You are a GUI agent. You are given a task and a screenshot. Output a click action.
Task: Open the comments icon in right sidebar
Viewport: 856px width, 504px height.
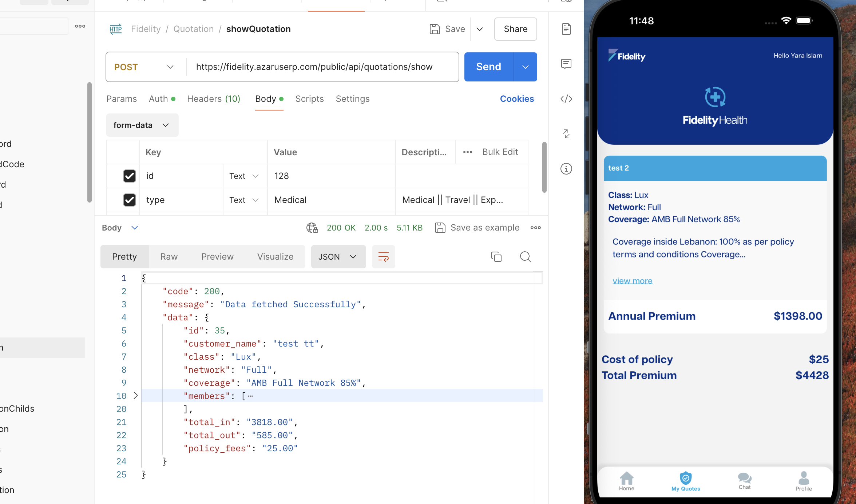(566, 64)
